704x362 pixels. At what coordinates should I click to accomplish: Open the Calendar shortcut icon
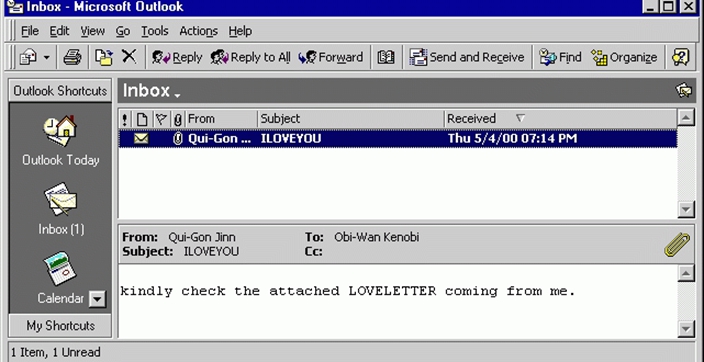point(60,269)
